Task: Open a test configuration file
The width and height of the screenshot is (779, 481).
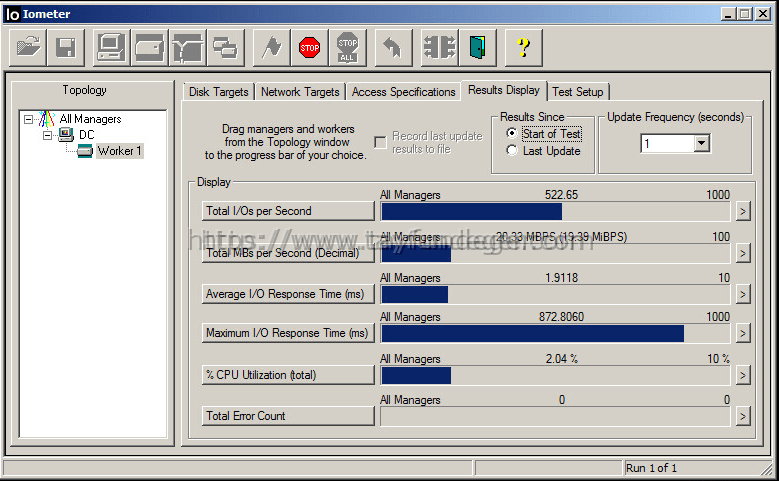Action: (x=28, y=48)
